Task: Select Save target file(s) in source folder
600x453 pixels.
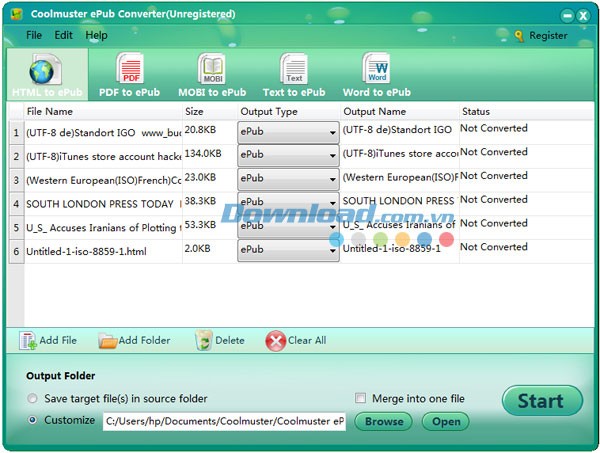Action: (x=33, y=399)
